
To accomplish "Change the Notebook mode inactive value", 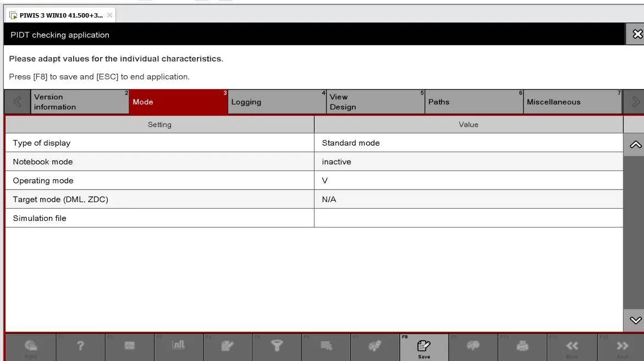I will [x=469, y=162].
